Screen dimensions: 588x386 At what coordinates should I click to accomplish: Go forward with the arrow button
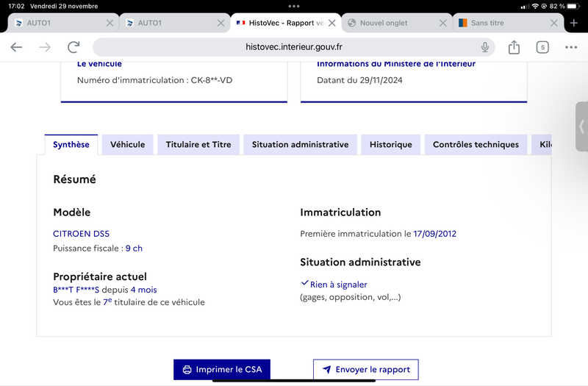click(45, 47)
